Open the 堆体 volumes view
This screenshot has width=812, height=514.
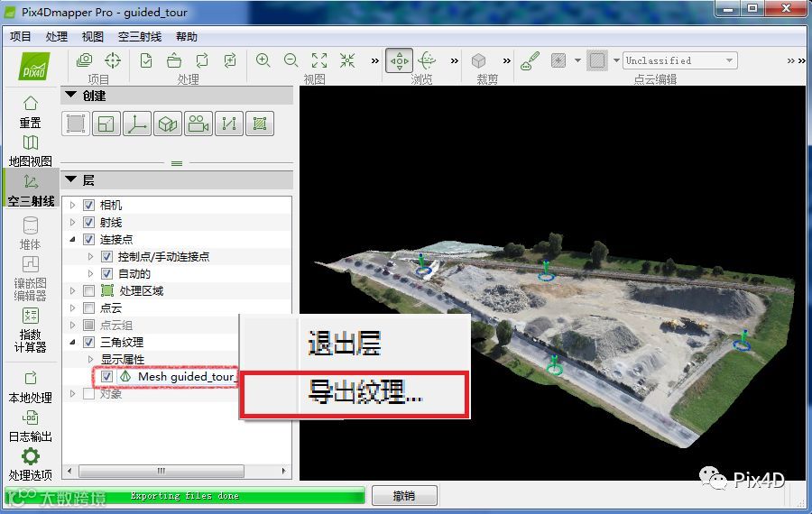click(x=30, y=233)
